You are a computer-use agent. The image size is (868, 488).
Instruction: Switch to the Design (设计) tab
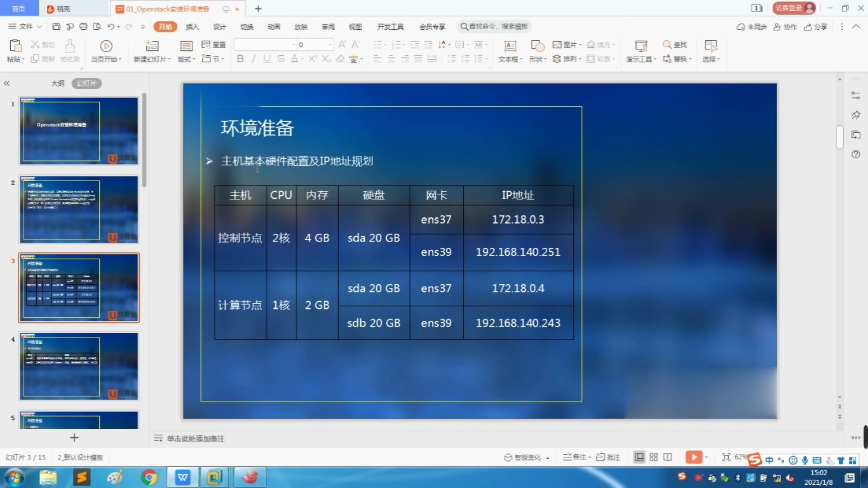[x=220, y=27]
